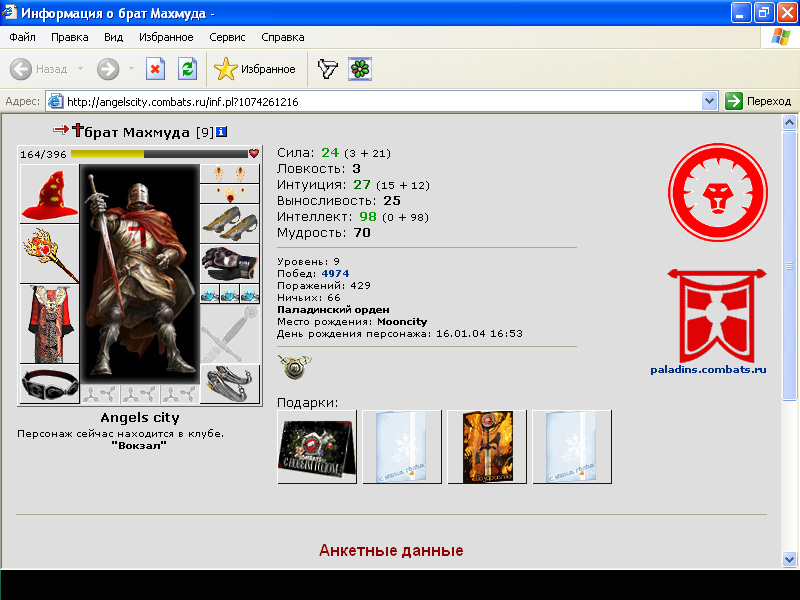Image resolution: width=800 pixels, height=600 pixels.
Task: Click the scrollbar down arrow
Action: pos(789,559)
